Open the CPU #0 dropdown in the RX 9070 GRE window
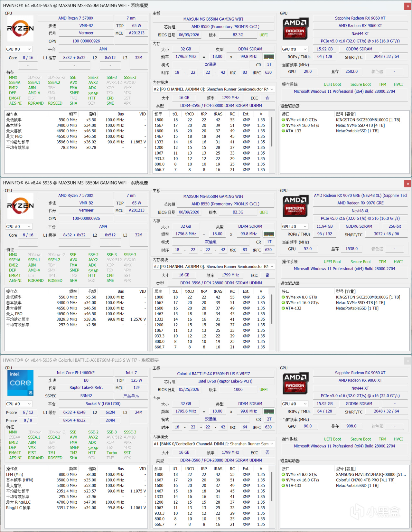Viewport: 412px width, 532px height. click(x=19, y=226)
